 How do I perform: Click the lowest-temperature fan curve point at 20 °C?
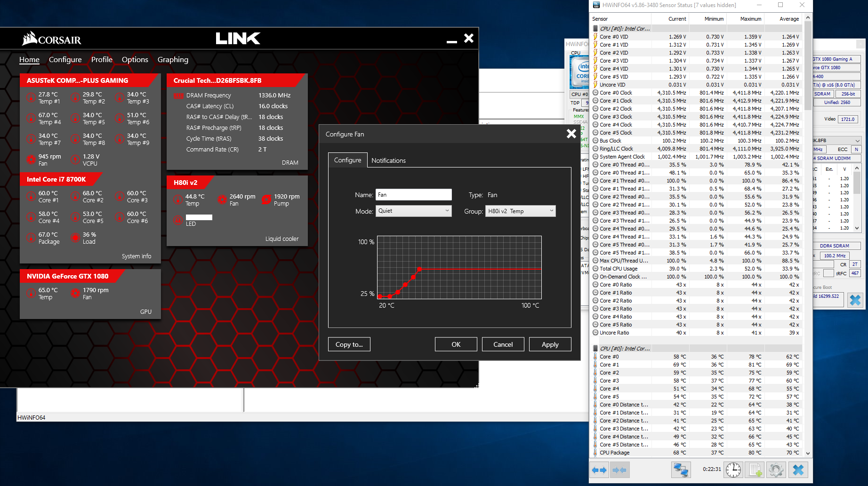point(380,296)
